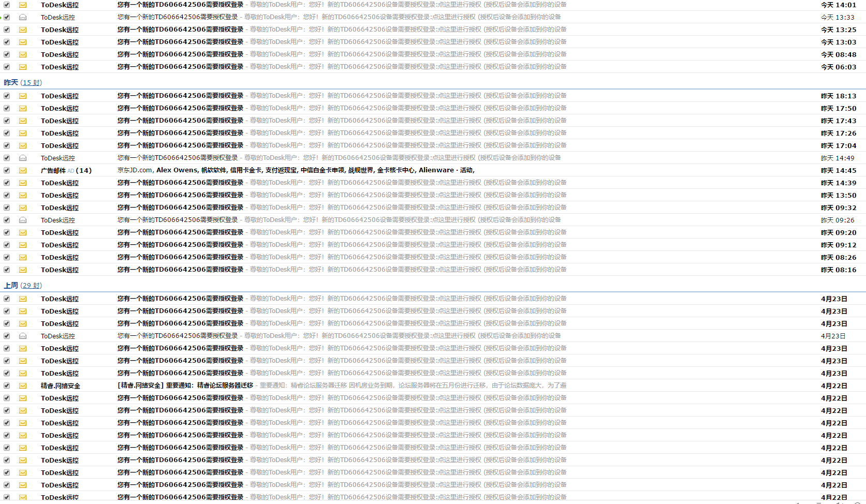Click the envelope icon of the 今天 13:03 email
The height and width of the screenshot is (504, 866).
click(x=23, y=42)
